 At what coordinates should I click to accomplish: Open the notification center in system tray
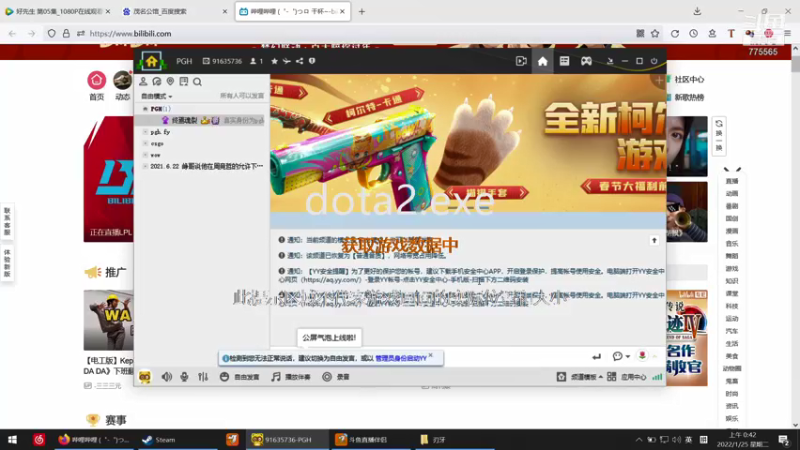[784, 440]
